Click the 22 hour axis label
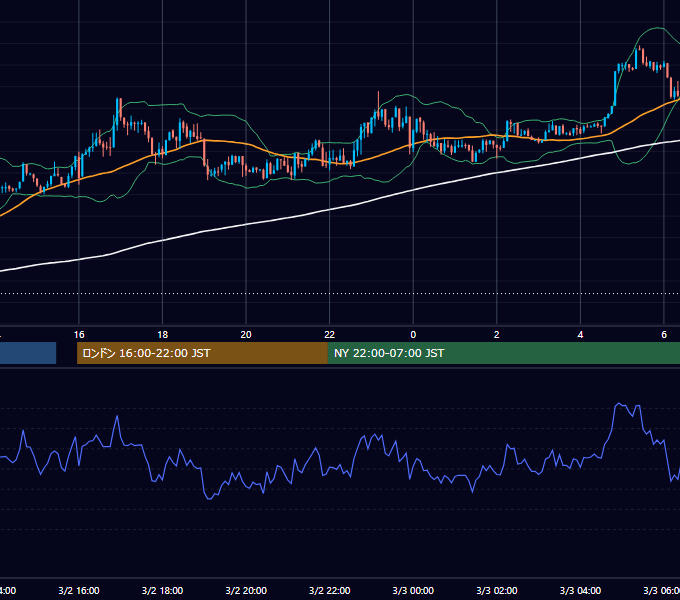Viewport: 680px width, 600px height. pyautogui.click(x=330, y=335)
